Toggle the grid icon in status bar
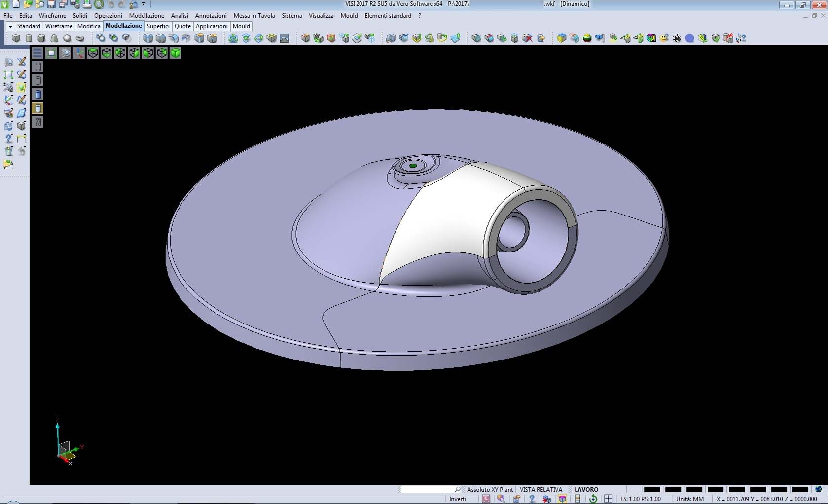Viewport: 828px width, 504px height. click(608, 499)
